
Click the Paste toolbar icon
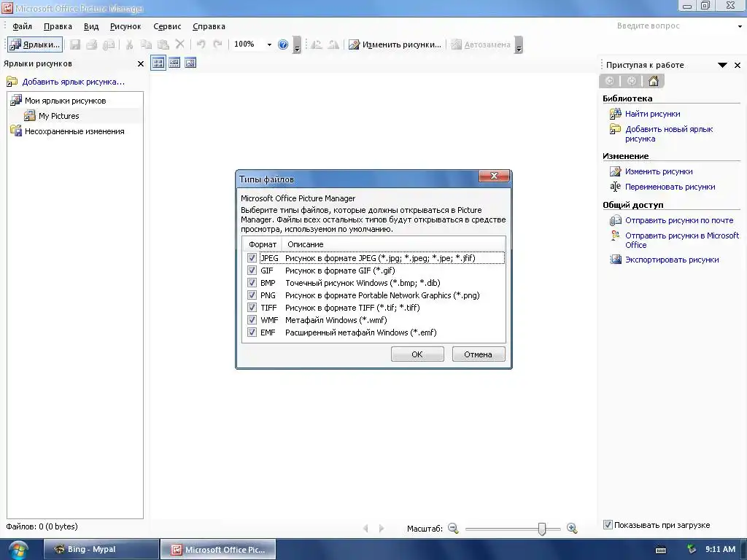point(163,44)
